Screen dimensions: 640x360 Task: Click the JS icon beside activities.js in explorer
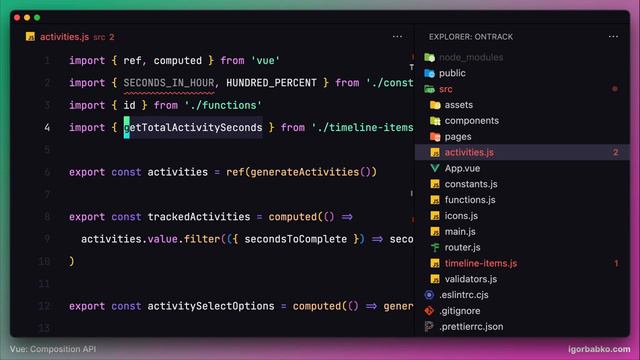[x=435, y=152]
